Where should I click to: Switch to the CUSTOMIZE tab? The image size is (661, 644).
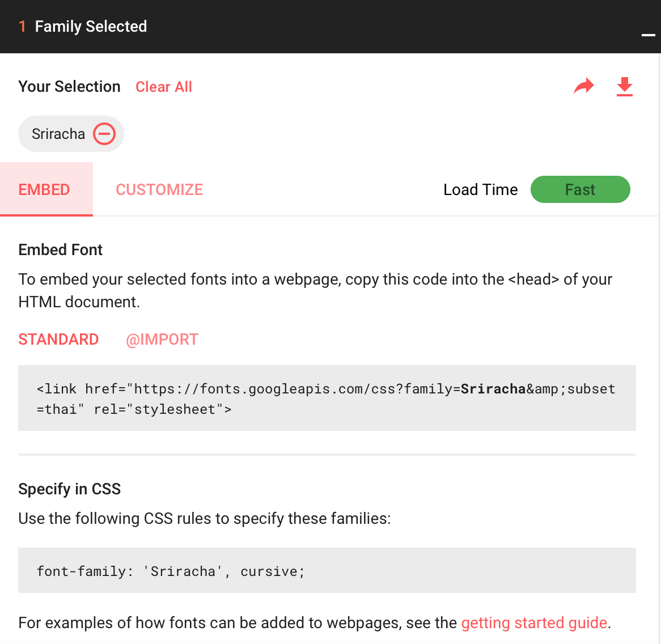[x=159, y=190]
